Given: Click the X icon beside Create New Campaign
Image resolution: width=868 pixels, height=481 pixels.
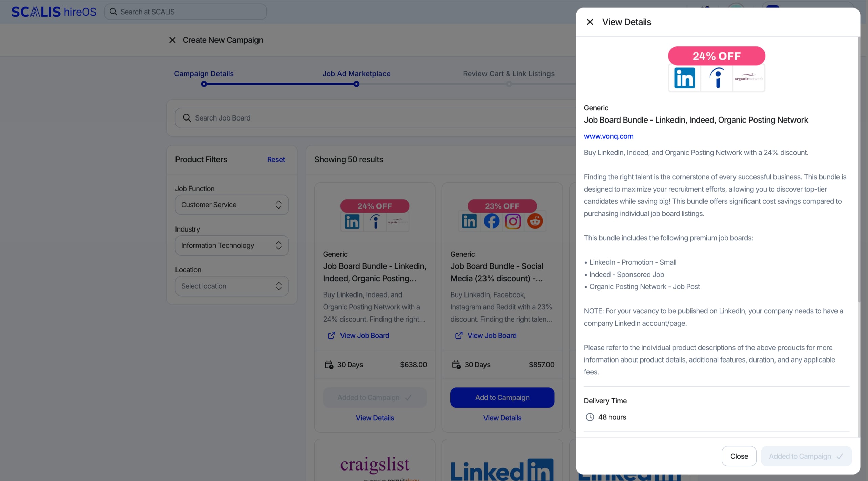Looking at the screenshot, I should [x=172, y=40].
